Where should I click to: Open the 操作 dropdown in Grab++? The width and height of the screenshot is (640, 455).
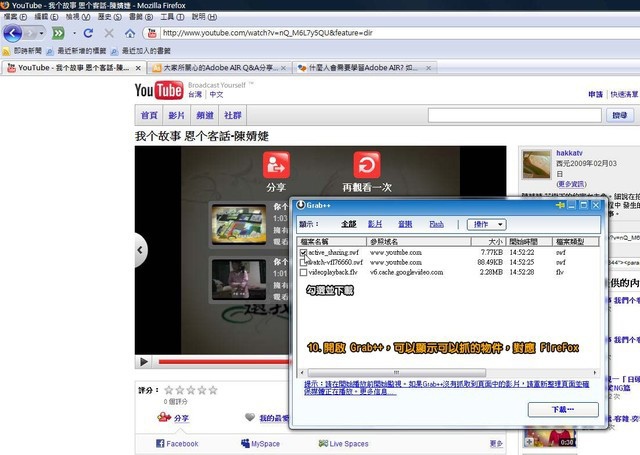[x=487, y=224]
